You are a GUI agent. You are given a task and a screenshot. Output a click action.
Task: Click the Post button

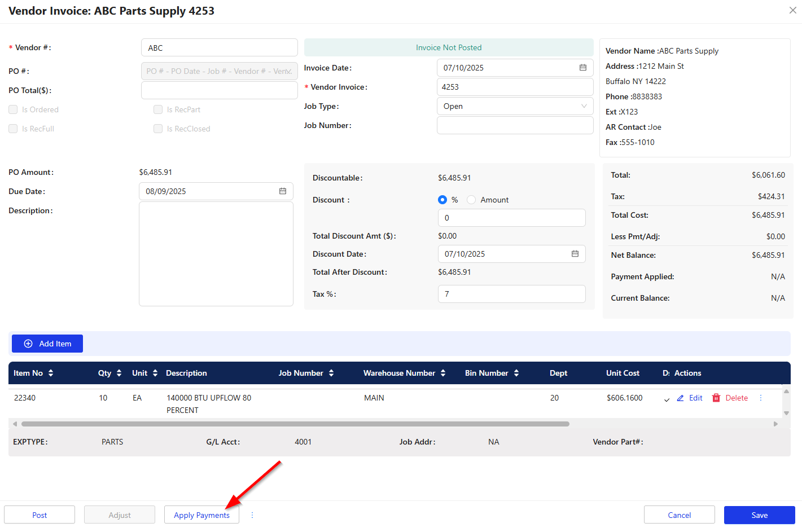40,515
